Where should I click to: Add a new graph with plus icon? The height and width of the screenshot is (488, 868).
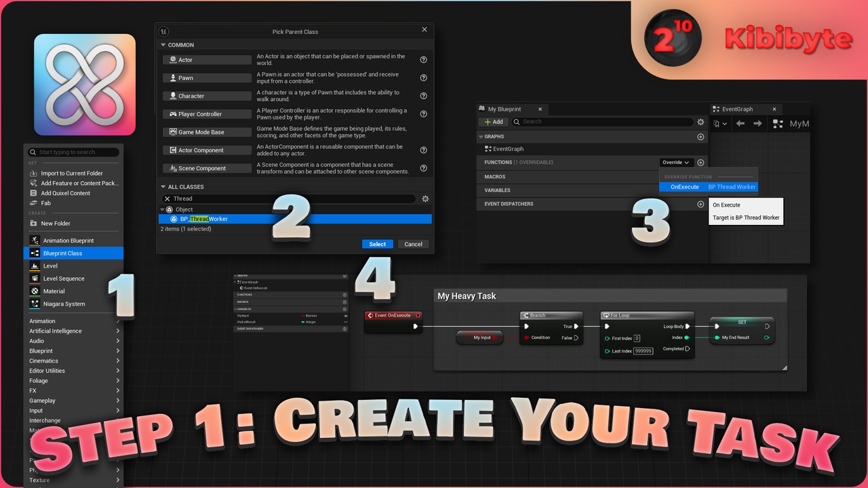coord(701,137)
